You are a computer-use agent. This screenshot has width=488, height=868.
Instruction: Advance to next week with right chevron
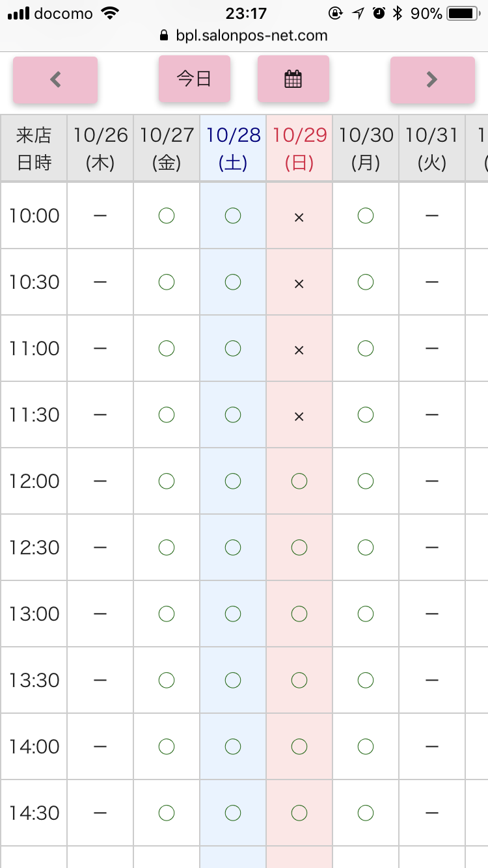pos(432,79)
